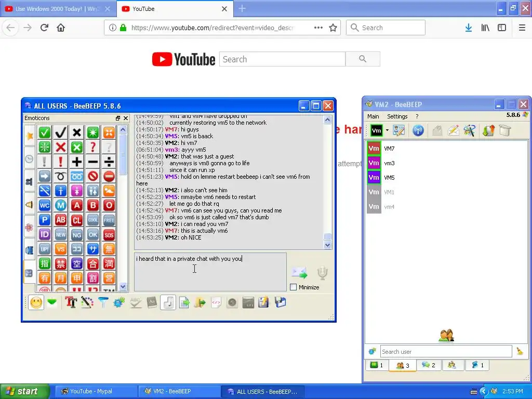Click the microphone voice message icon
Screen dimensions: 532x399
click(x=322, y=273)
